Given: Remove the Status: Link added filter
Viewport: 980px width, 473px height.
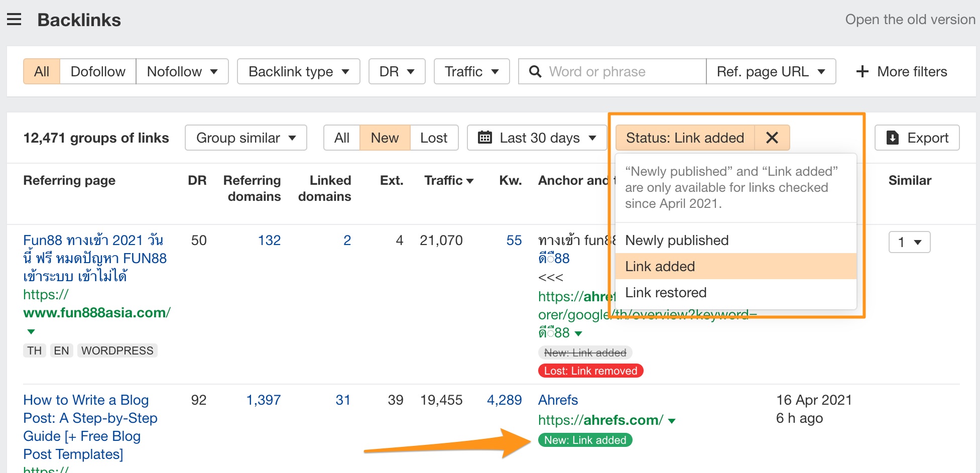Looking at the screenshot, I should click(772, 138).
